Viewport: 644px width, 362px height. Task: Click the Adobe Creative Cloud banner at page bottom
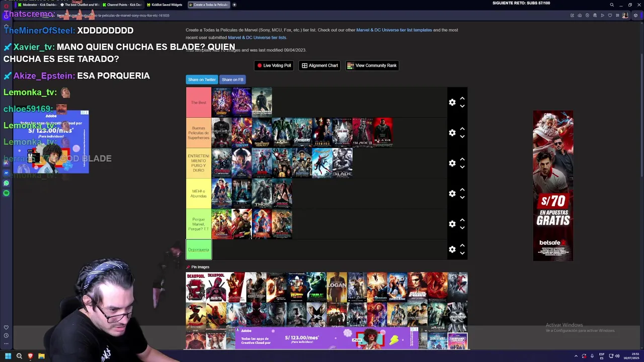click(328, 338)
